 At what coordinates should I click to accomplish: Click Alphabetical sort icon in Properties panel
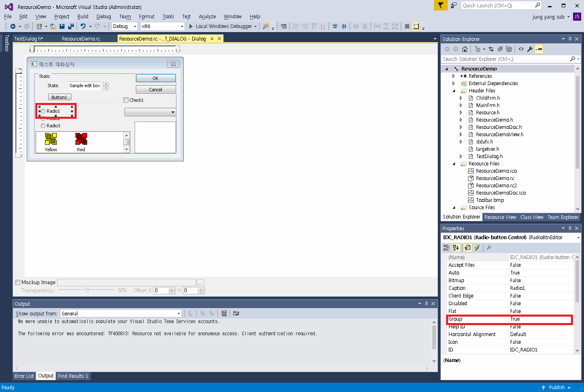pos(456,248)
